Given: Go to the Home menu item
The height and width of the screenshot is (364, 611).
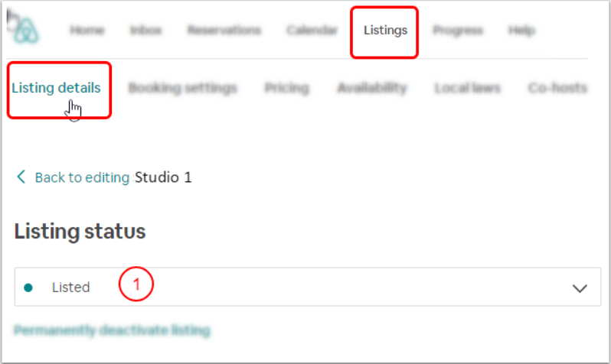Looking at the screenshot, I should pos(87,31).
